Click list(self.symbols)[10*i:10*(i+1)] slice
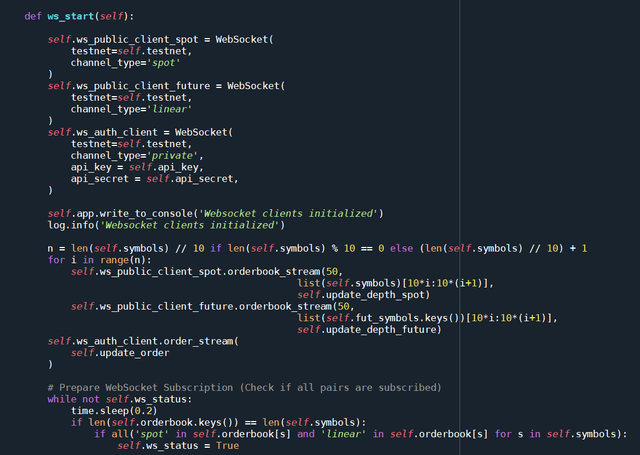640x455 pixels. point(395,283)
